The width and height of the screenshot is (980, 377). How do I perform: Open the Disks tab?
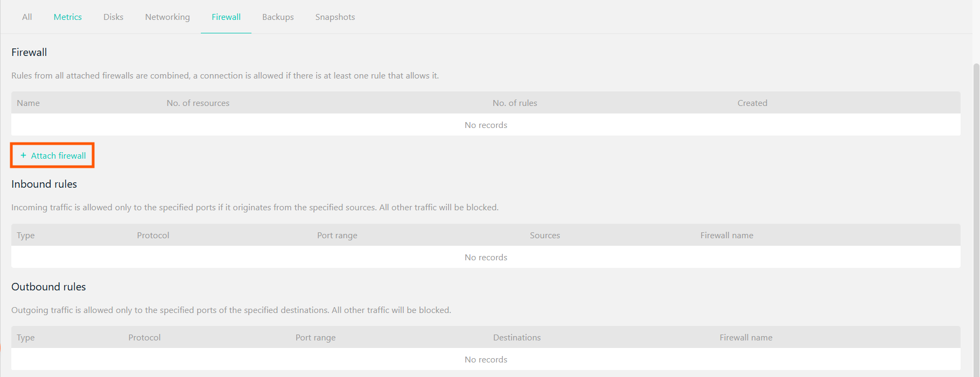(x=113, y=17)
